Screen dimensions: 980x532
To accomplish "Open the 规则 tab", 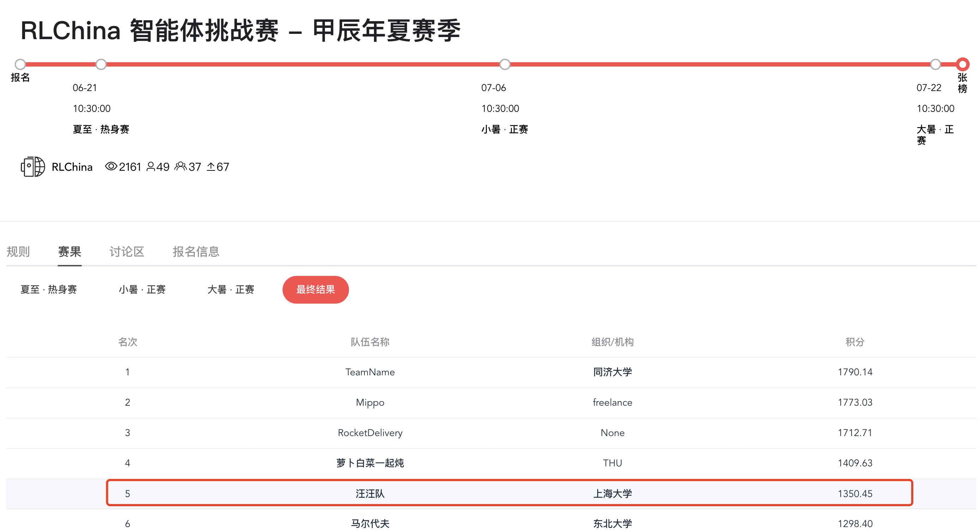I will (18, 252).
